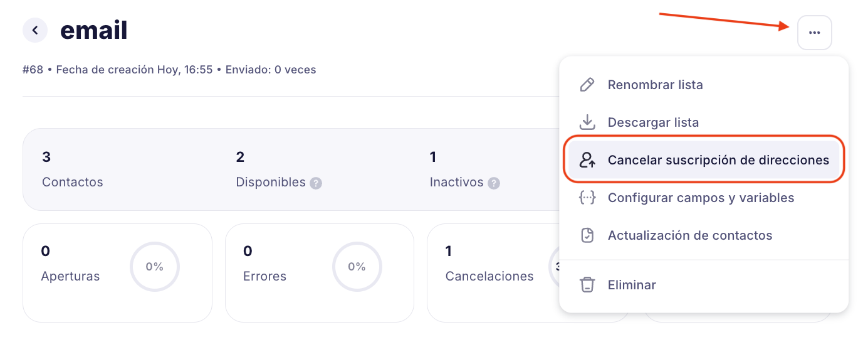Click the Errores percentage circle

[357, 267]
